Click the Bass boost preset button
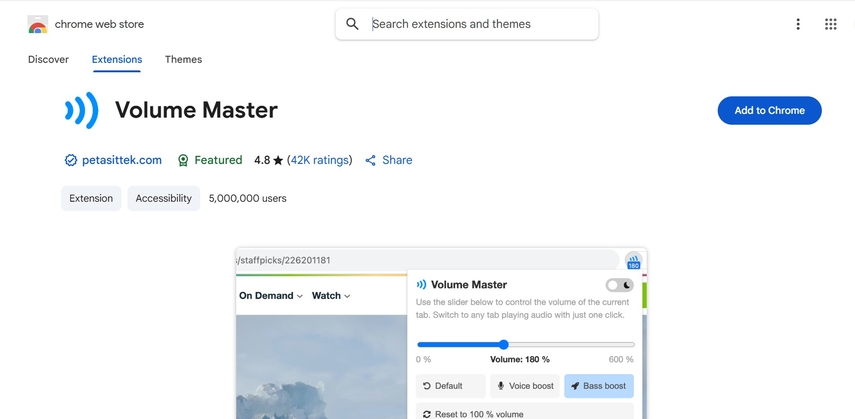The width and height of the screenshot is (855, 419). [x=599, y=386]
